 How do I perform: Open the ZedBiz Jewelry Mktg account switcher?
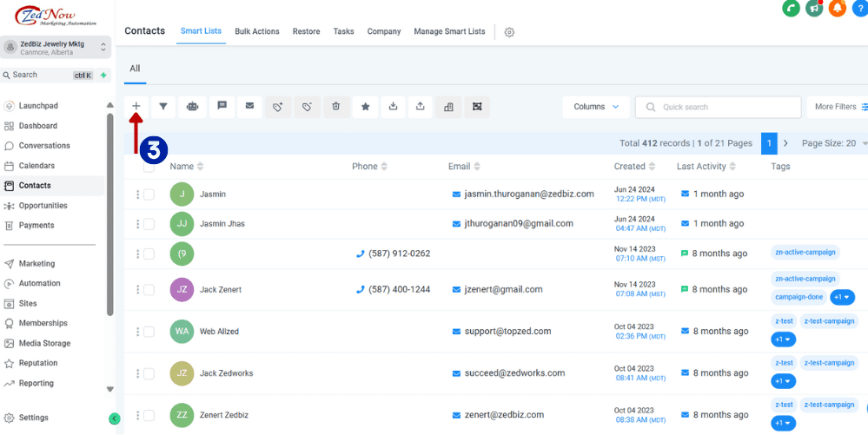[x=56, y=47]
